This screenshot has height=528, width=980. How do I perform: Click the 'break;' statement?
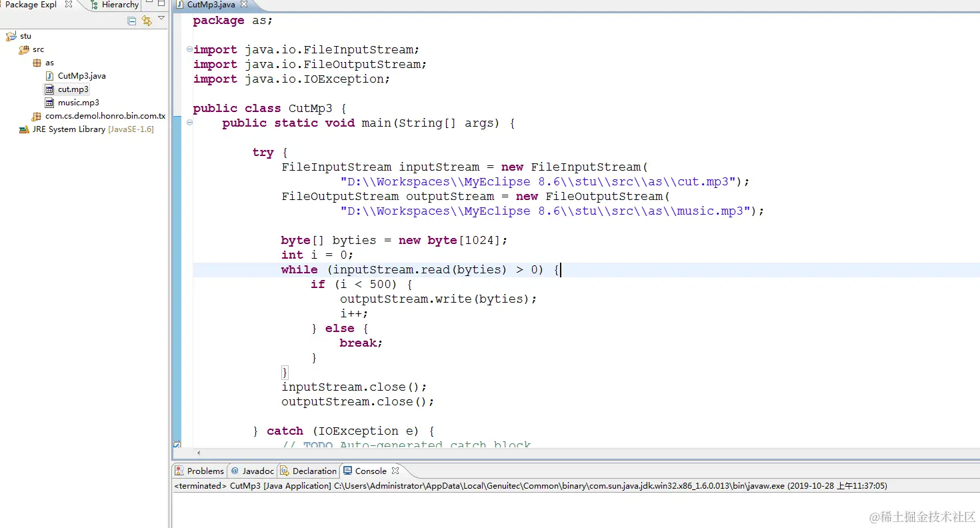click(361, 343)
